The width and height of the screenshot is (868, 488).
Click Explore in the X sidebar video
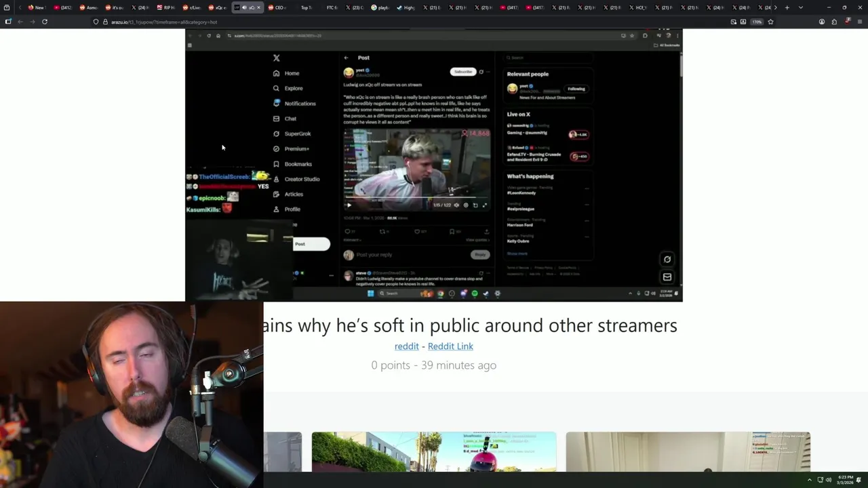pos(288,88)
